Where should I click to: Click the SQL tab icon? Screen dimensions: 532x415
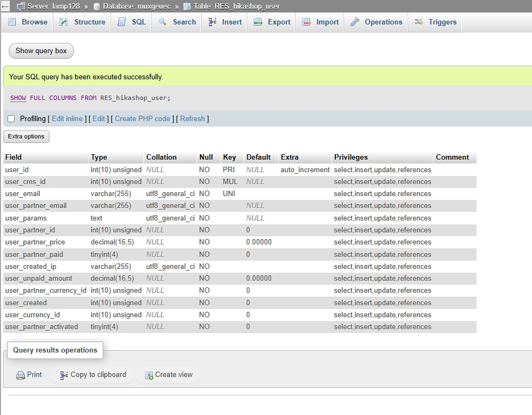pos(122,22)
